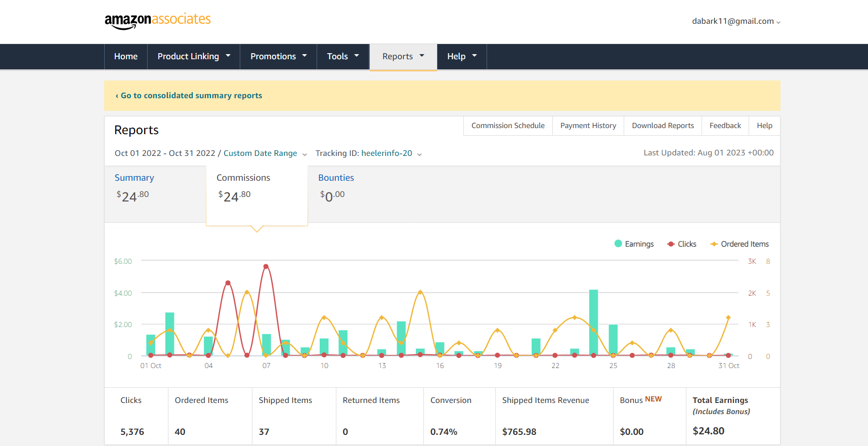
Task: Click the Shipped Items value 37
Action: [x=264, y=432]
